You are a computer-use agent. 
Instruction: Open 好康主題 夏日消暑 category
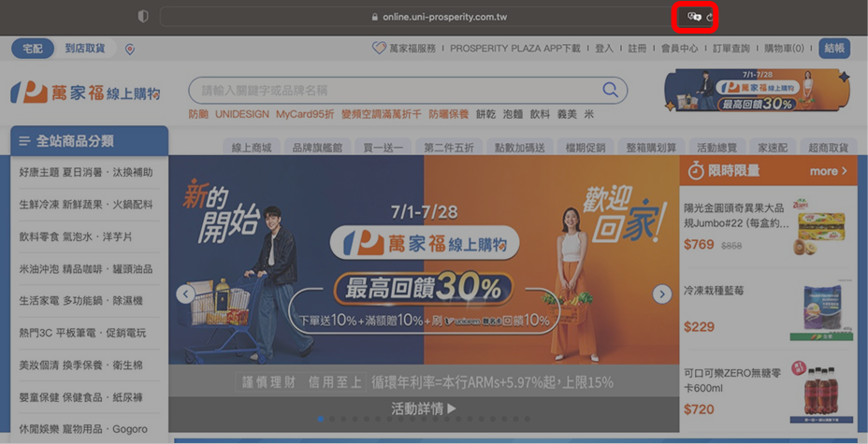pos(86,173)
